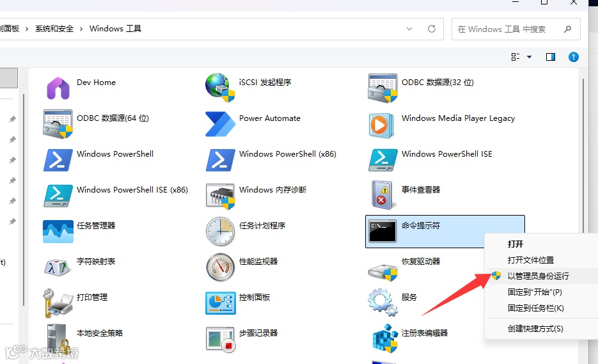Choose 固定到任务栏(K) in context menu

click(x=535, y=308)
